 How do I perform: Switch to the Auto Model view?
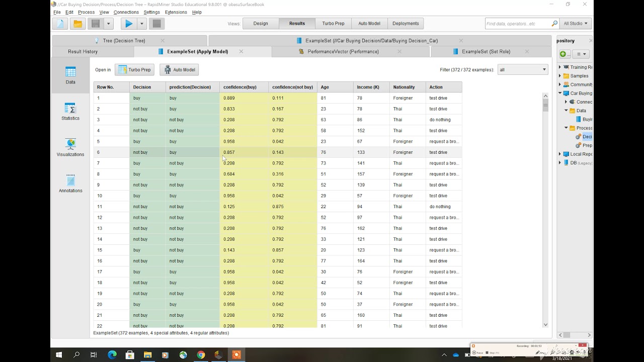tap(369, 24)
